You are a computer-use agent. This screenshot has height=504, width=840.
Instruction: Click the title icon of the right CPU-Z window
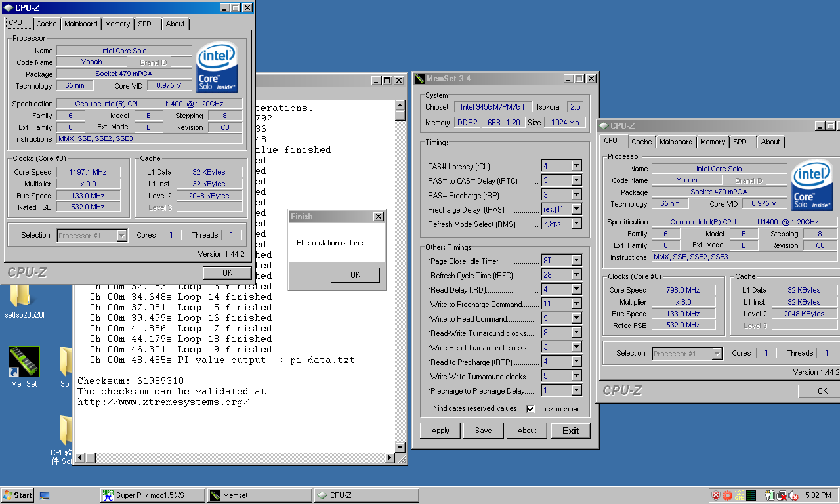click(604, 126)
